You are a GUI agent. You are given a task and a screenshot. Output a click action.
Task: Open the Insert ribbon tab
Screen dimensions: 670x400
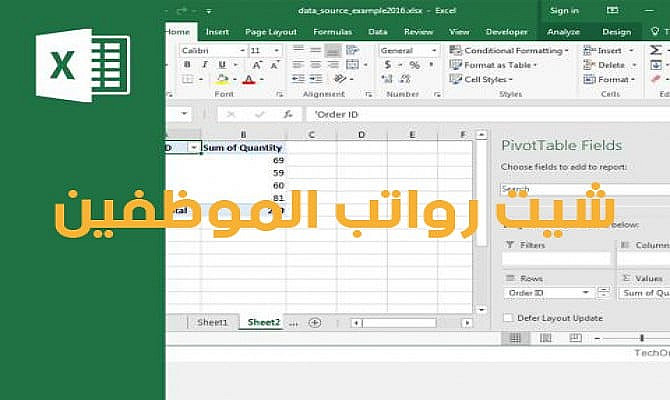click(217, 32)
